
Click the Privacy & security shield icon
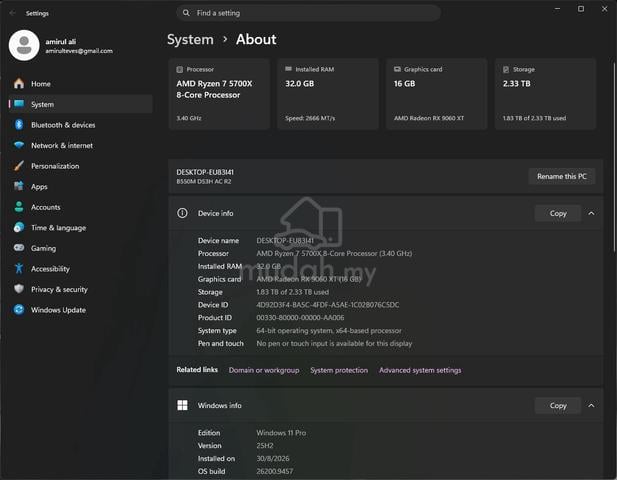[19, 289]
